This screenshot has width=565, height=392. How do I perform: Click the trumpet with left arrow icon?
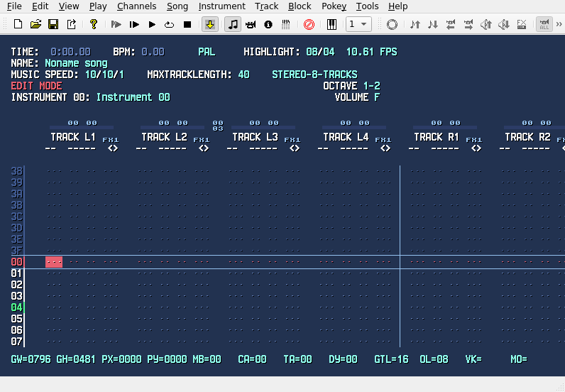(451, 25)
